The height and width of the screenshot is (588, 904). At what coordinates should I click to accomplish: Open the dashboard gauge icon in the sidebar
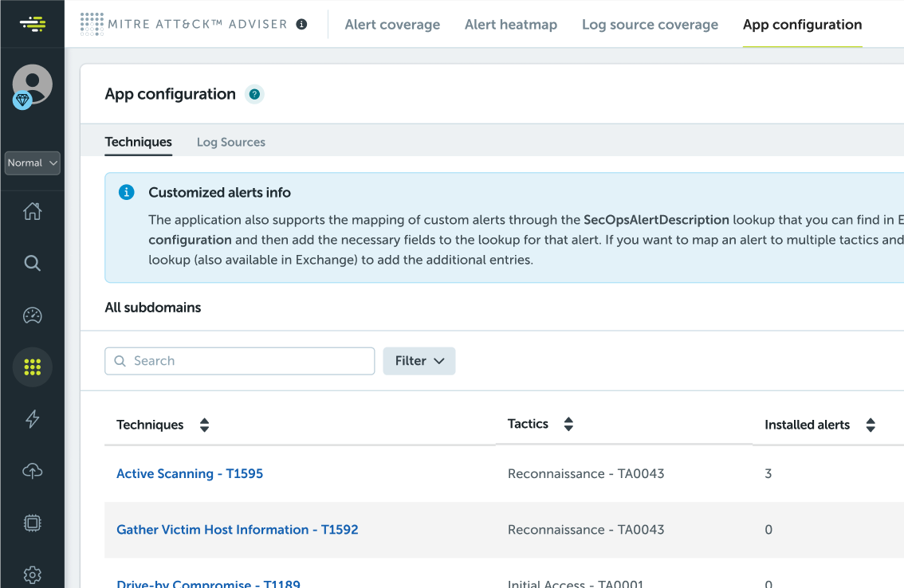(x=32, y=316)
